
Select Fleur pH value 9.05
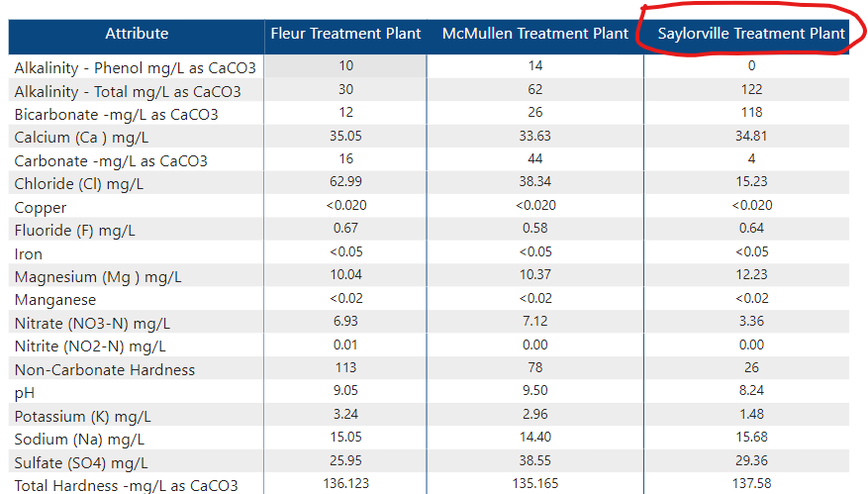click(x=346, y=390)
